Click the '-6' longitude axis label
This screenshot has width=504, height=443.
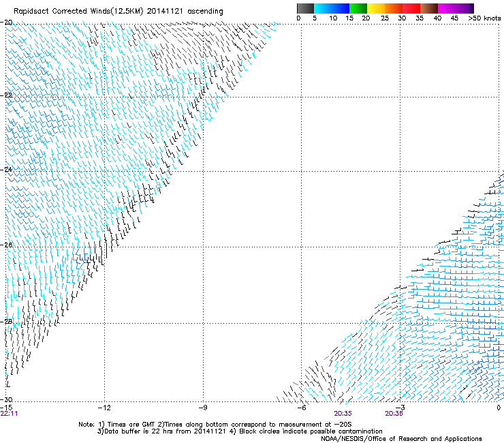click(x=301, y=408)
